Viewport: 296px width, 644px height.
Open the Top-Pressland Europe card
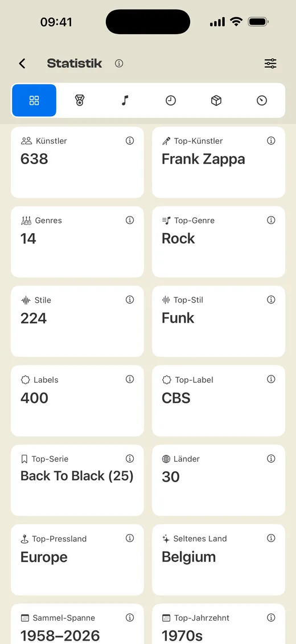(77, 560)
